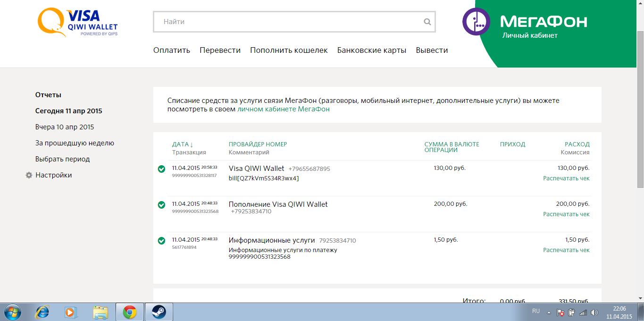Open the Оплатить menu
Image resolution: width=644 pixels, height=321 pixels.
pos(172,51)
